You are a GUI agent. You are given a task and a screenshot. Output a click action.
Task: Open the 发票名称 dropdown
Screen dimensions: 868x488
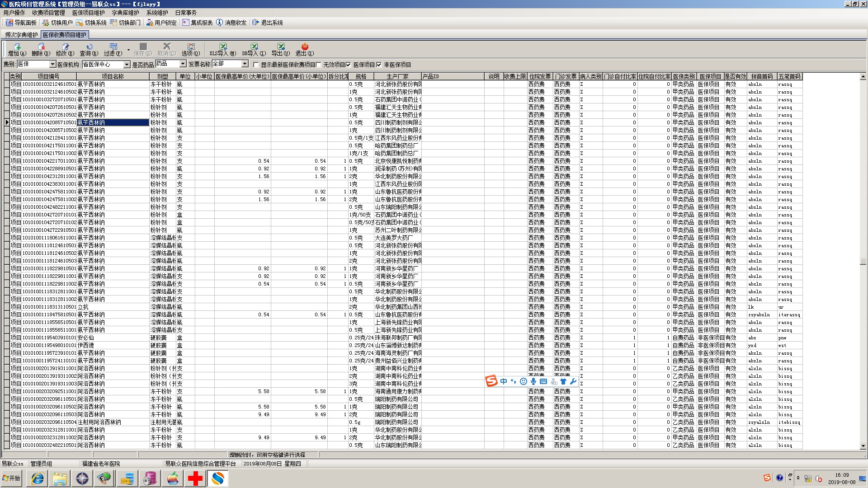[245, 64]
